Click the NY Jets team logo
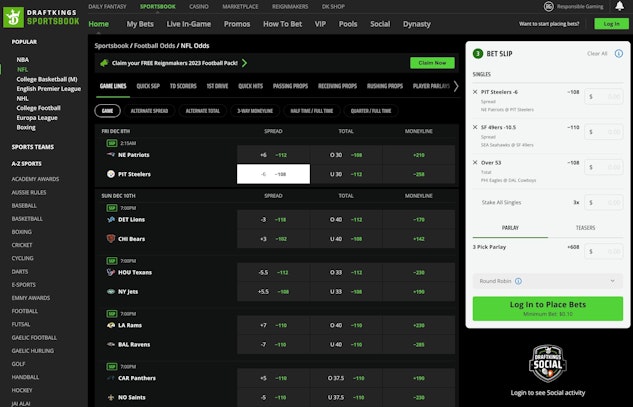Image resolution: width=633 pixels, height=407 pixels. point(111,292)
